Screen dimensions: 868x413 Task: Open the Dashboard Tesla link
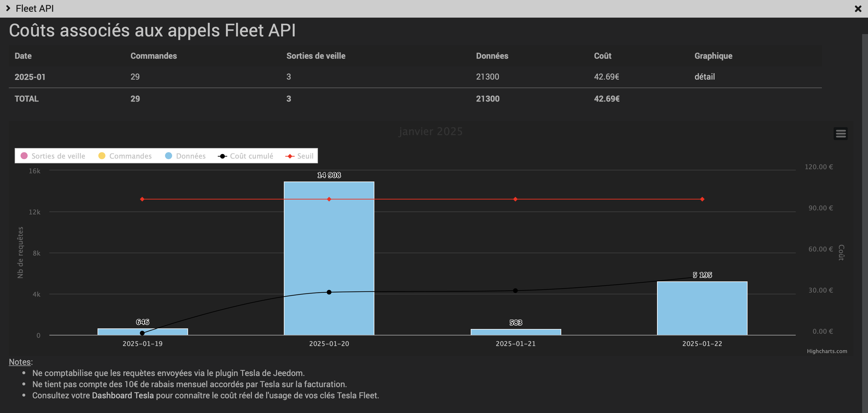click(x=123, y=395)
